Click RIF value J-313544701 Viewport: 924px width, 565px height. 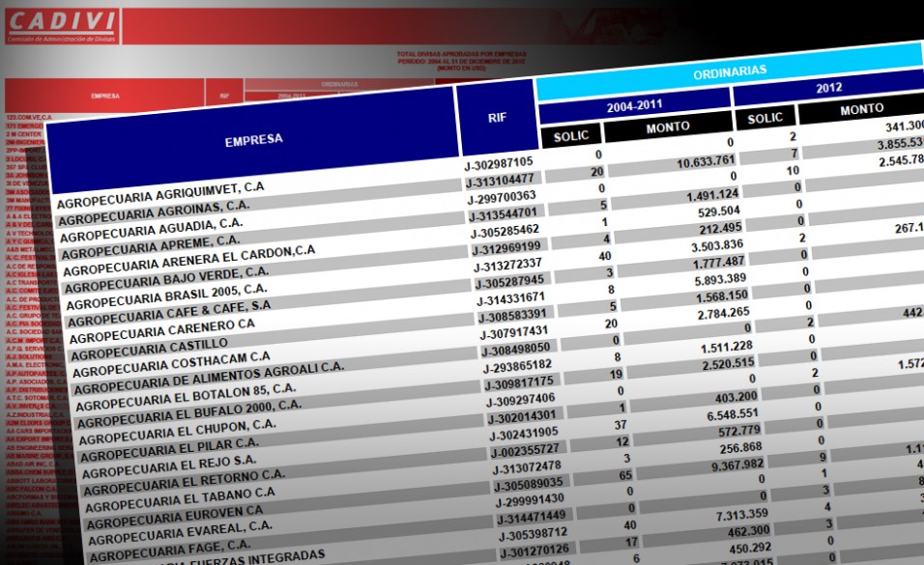[x=505, y=214]
